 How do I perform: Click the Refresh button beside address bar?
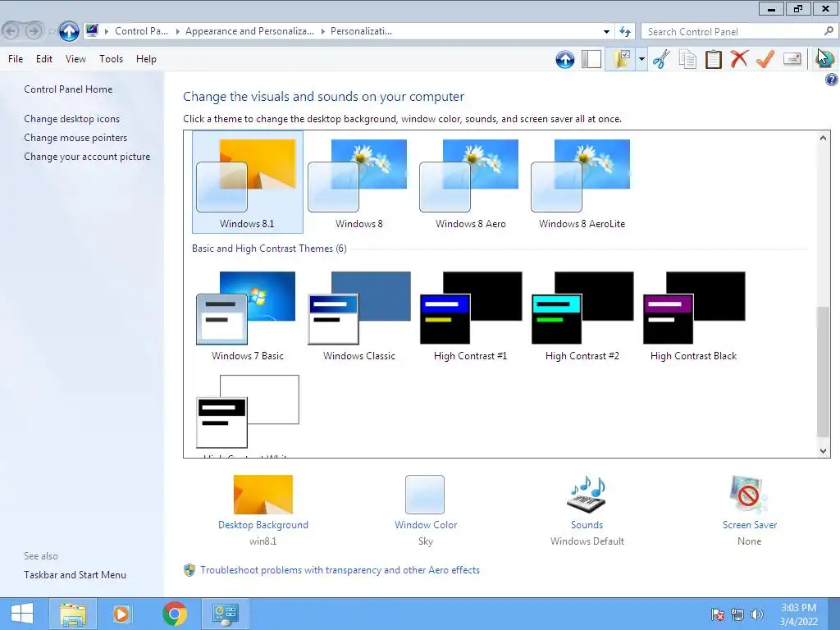pos(624,31)
